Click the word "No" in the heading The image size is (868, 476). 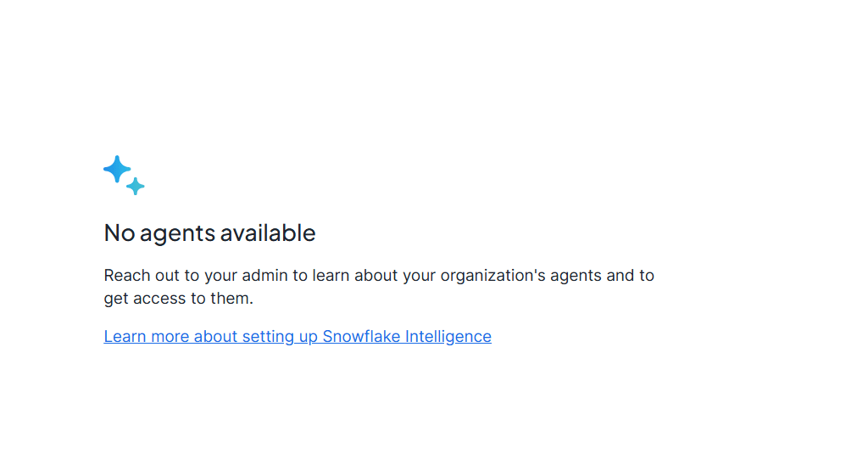(x=119, y=232)
